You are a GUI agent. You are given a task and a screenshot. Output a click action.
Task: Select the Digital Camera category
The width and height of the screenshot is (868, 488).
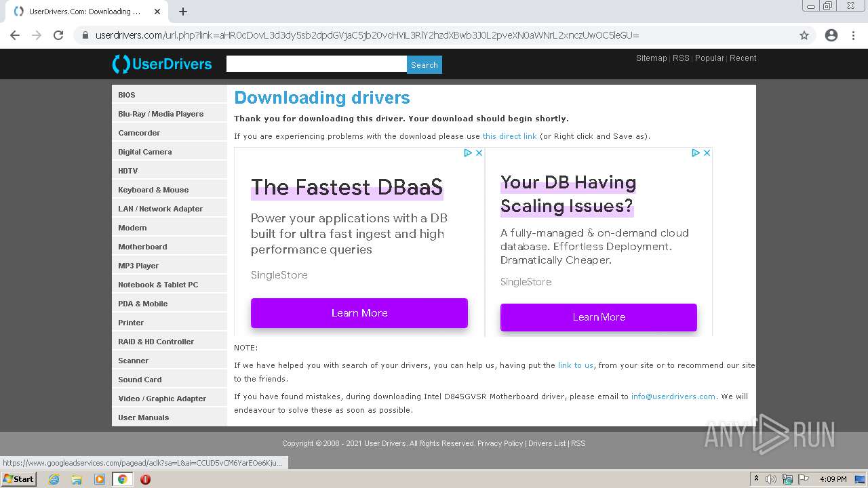(x=170, y=152)
